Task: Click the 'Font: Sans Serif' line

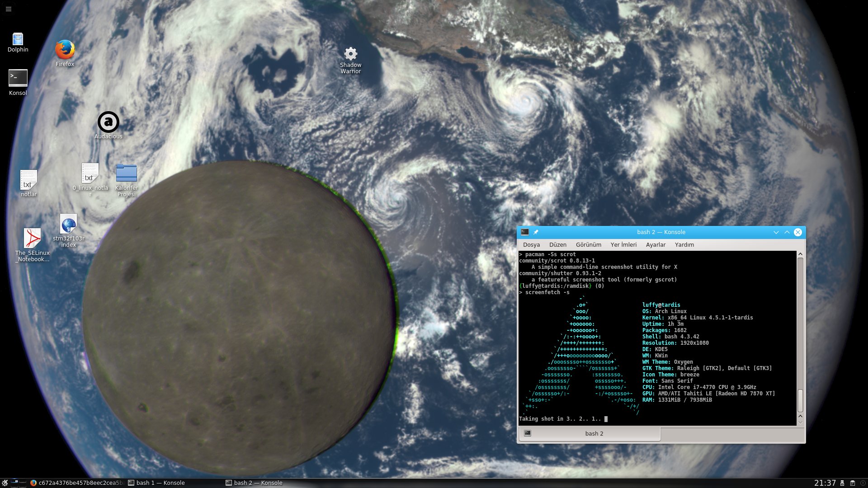Action: [667, 381]
